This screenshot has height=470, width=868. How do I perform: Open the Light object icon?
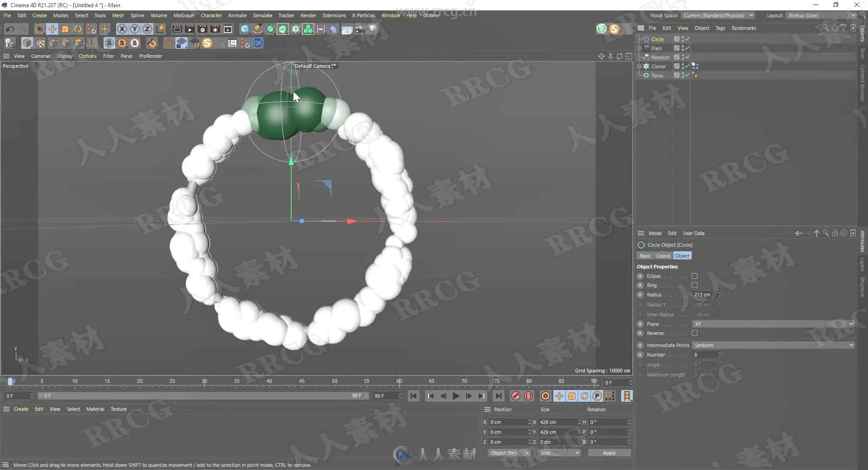point(373,29)
